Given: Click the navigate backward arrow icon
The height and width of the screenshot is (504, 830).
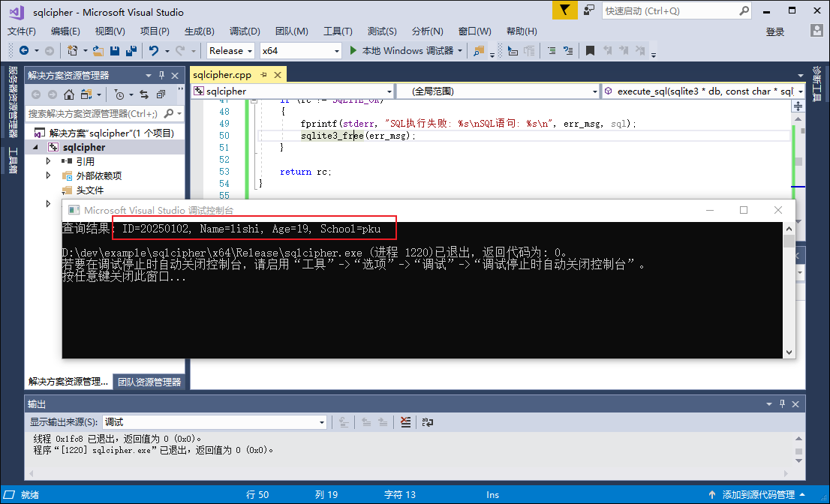Looking at the screenshot, I should point(23,51).
